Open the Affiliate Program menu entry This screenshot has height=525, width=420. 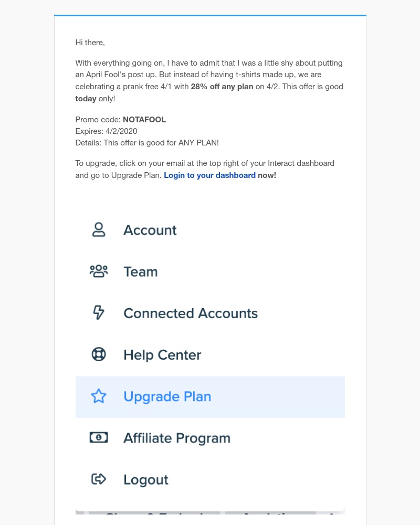pyautogui.click(x=210, y=438)
